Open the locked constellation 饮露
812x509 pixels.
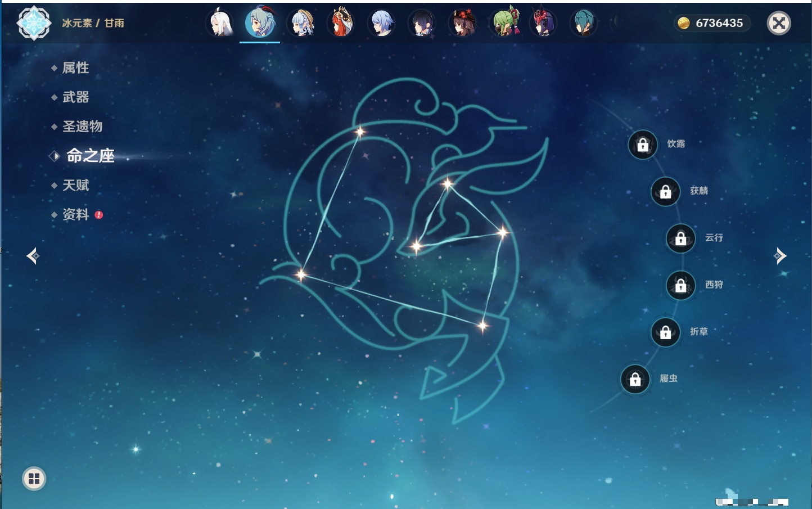click(643, 145)
